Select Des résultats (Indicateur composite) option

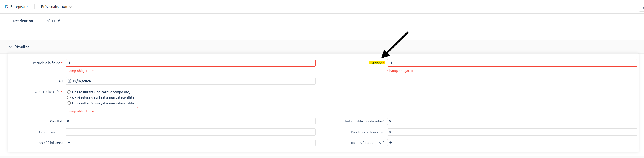[x=69, y=92]
